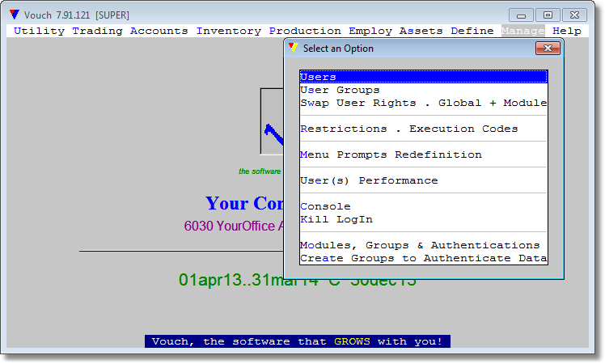This screenshot has height=364, width=605.
Task: Choose Restrictions . Execution Codes
Action: pyautogui.click(x=423, y=129)
